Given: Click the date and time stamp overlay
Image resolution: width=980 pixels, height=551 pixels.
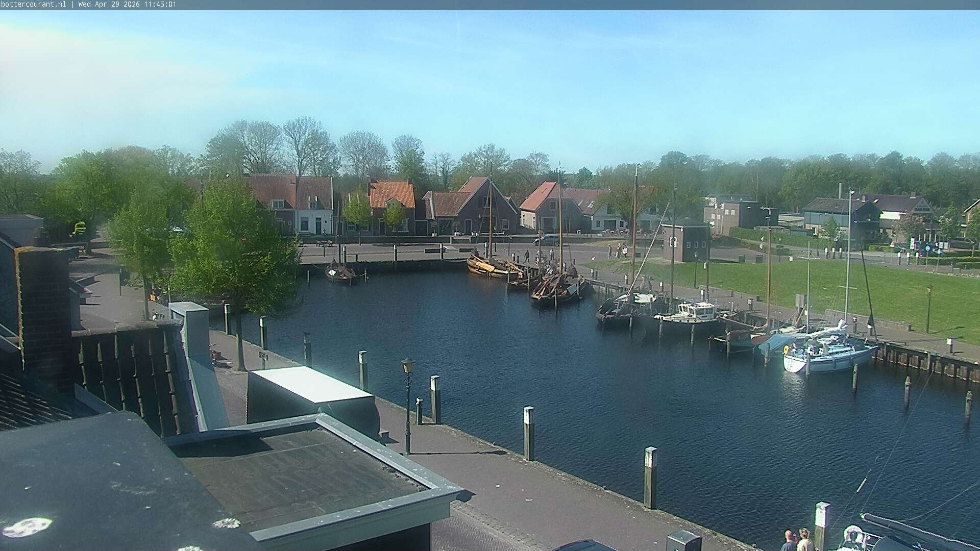Looking at the screenshot, I should (x=127, y=5).
